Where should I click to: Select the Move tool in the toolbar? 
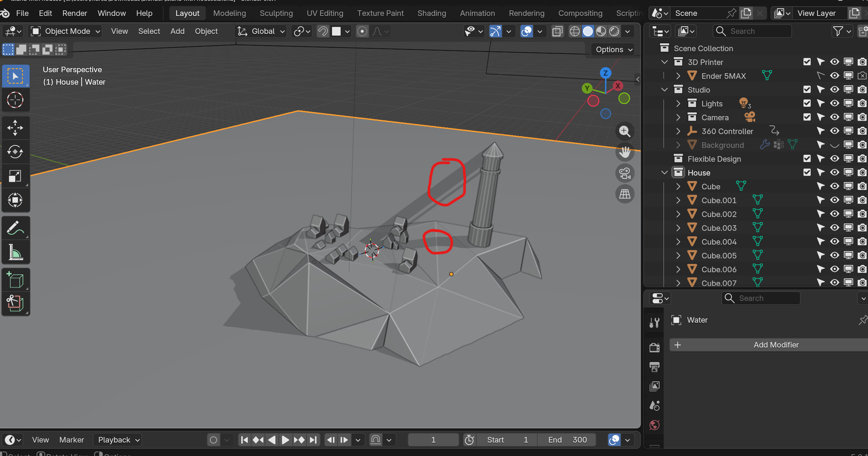pyautogui.click(x=15, y=128)
